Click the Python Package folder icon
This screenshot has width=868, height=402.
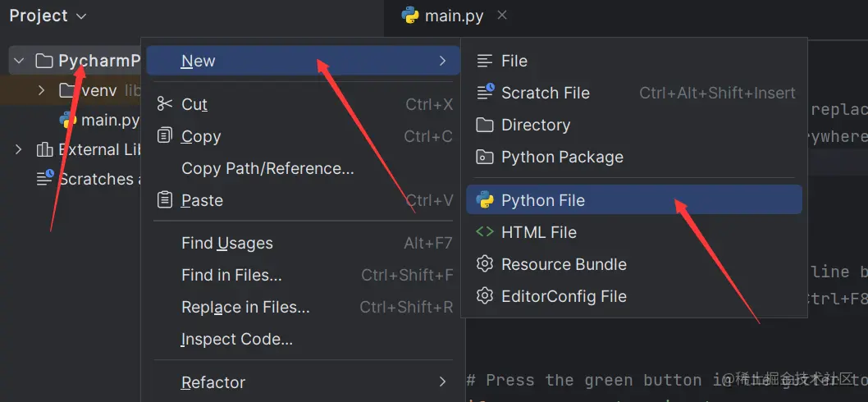pos(484,158)
